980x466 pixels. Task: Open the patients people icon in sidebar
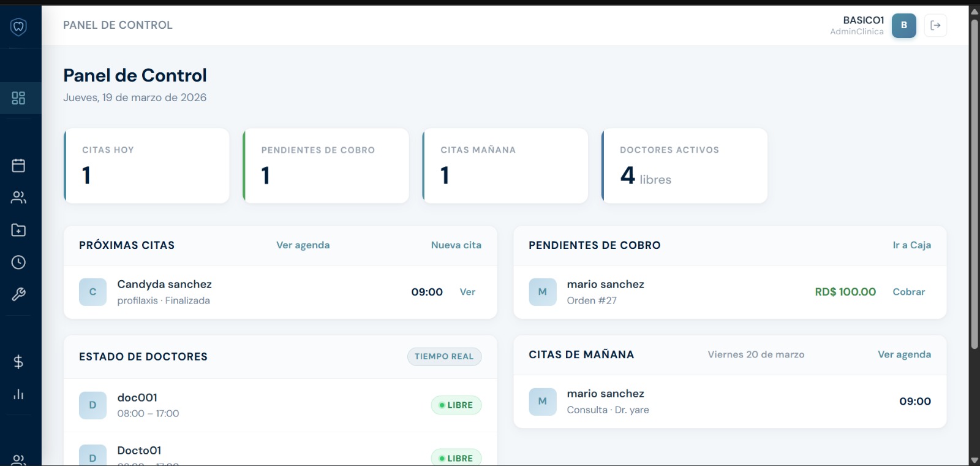(x=19, y=197)
